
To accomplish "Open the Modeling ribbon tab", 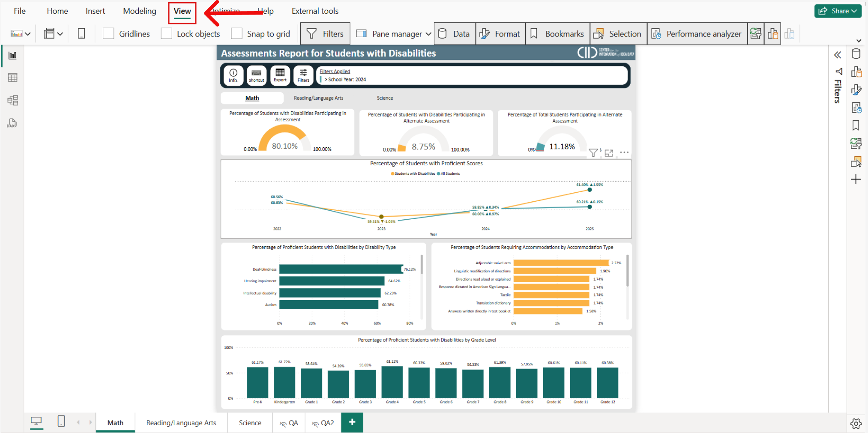I will click(139, 11).
